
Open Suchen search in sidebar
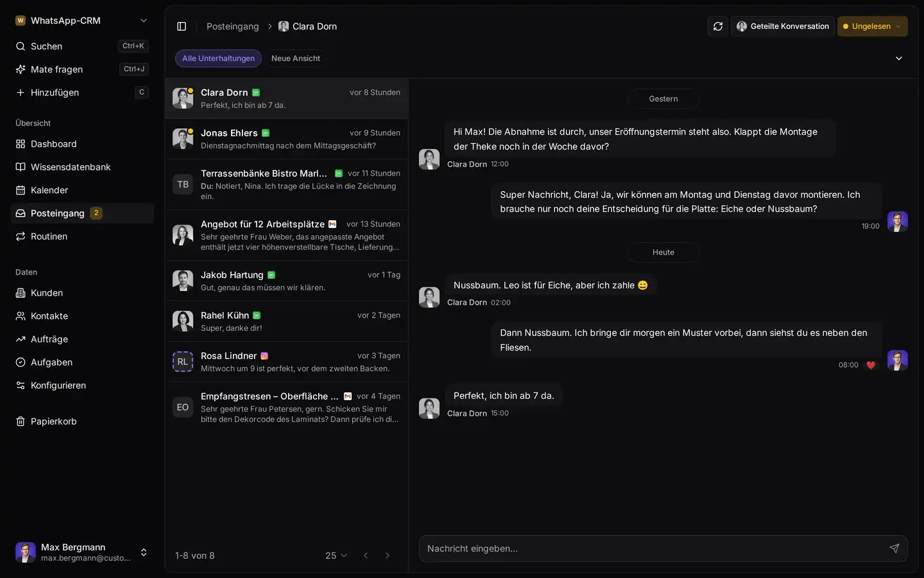(82, 46)
